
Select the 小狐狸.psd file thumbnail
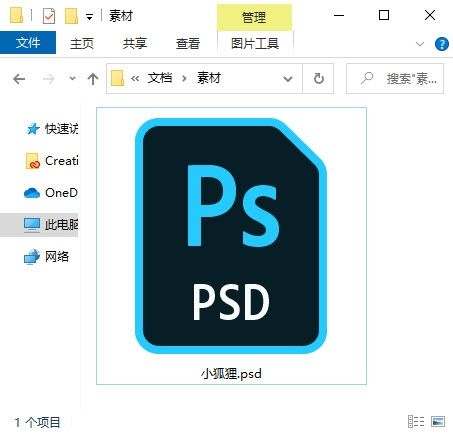[x=231, y=246]
